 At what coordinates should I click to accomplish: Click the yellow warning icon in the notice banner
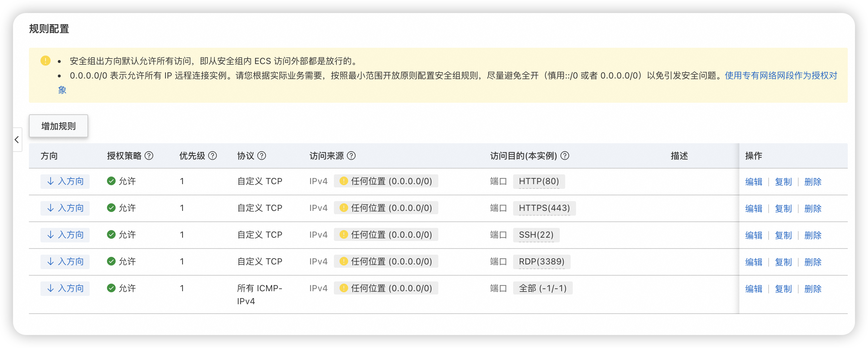45,60
